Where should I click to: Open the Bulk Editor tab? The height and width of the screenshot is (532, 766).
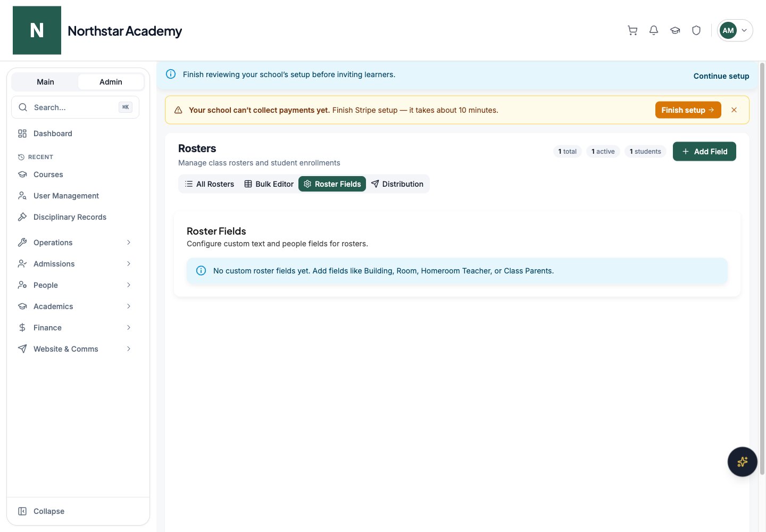coord(269,184)
